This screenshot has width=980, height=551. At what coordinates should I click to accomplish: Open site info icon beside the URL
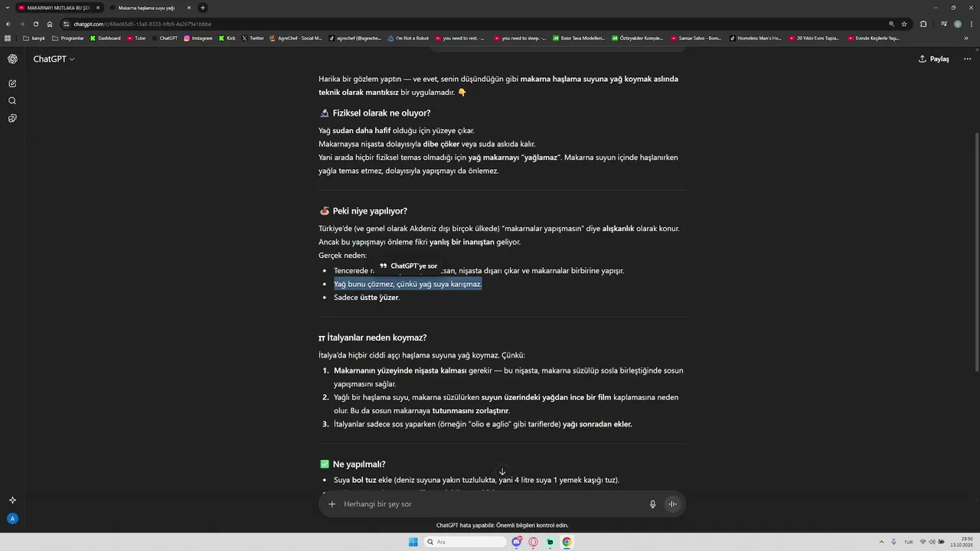pos(67,24)
